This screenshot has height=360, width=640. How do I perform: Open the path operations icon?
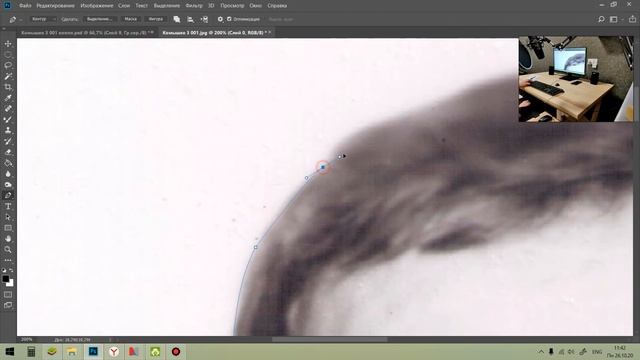pyautogui.click(x=177, y=19)
